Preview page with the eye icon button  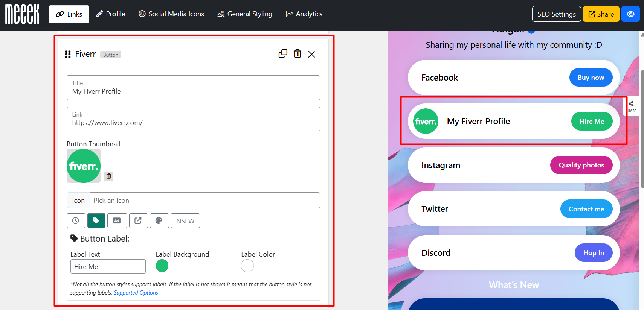pyautogui.click(x=630, y=14)
